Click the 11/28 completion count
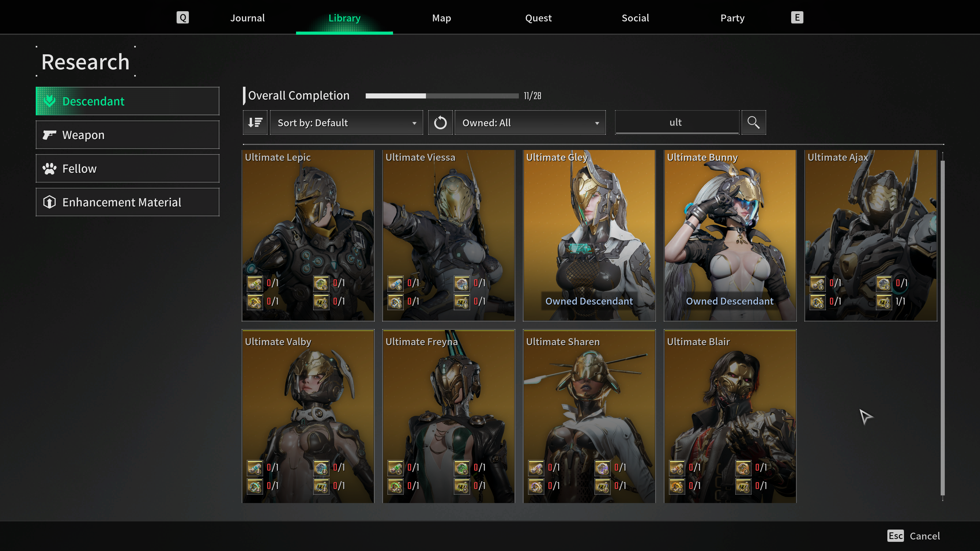This screenshot has width=980, height=551. click(532, 96)
